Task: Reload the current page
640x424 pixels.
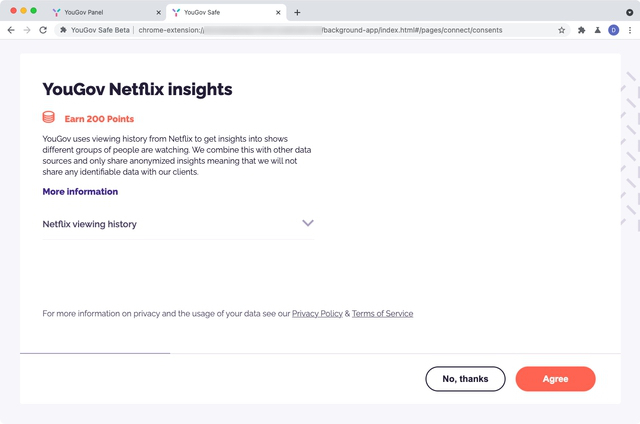Action: click(x=43, y=30)
